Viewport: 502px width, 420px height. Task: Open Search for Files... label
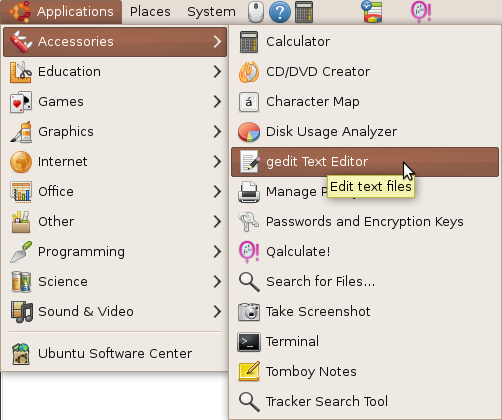[x=320, y=282]
